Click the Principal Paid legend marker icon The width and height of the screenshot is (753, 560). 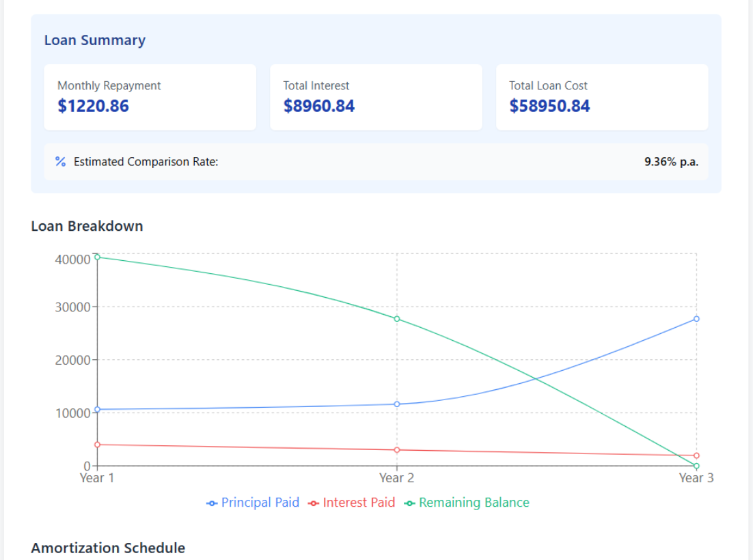point(212,503)
